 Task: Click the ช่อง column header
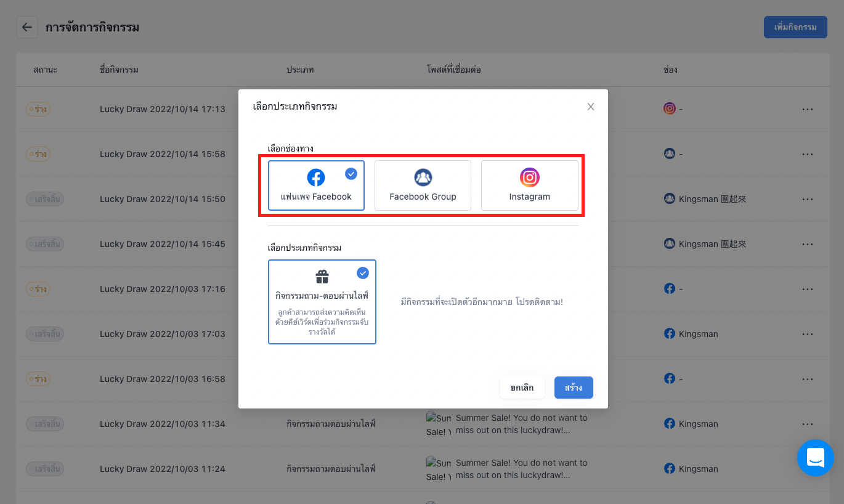(x=670, y=70)
